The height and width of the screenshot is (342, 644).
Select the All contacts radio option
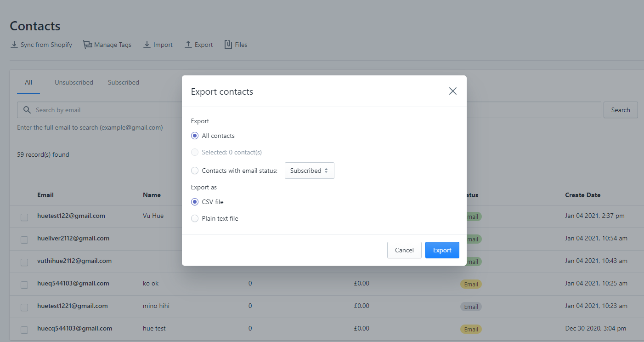(x=195, y=136)
